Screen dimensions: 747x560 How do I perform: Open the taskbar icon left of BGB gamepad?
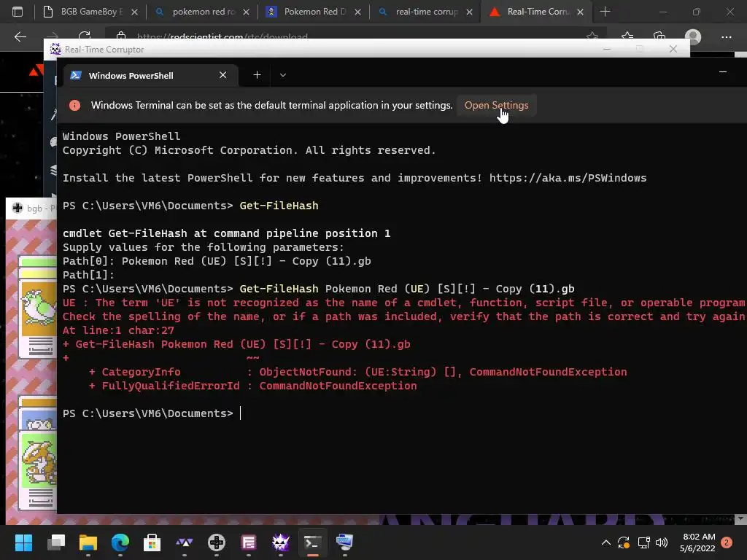(x=185, y=542)
